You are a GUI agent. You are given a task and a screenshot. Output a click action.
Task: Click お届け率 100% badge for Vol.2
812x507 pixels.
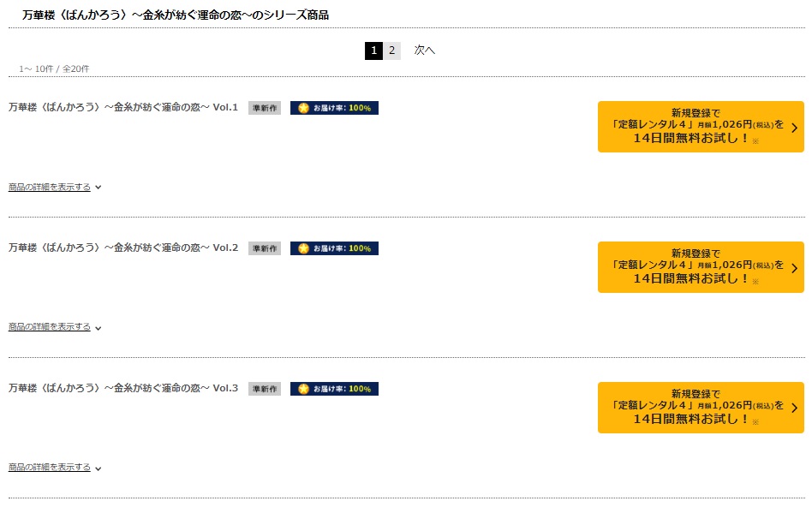click(x=335, y=248)
